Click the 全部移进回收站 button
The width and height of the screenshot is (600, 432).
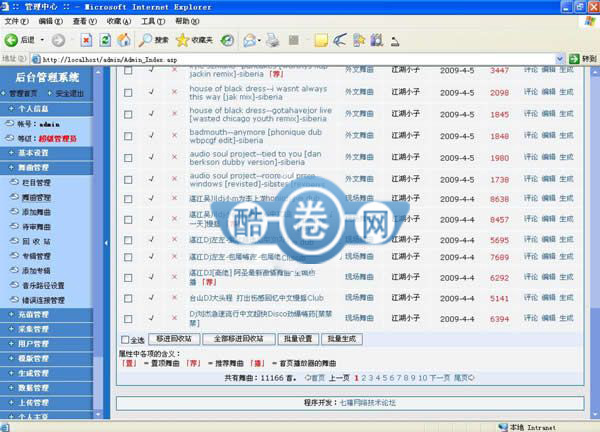(x=238, y=339)
